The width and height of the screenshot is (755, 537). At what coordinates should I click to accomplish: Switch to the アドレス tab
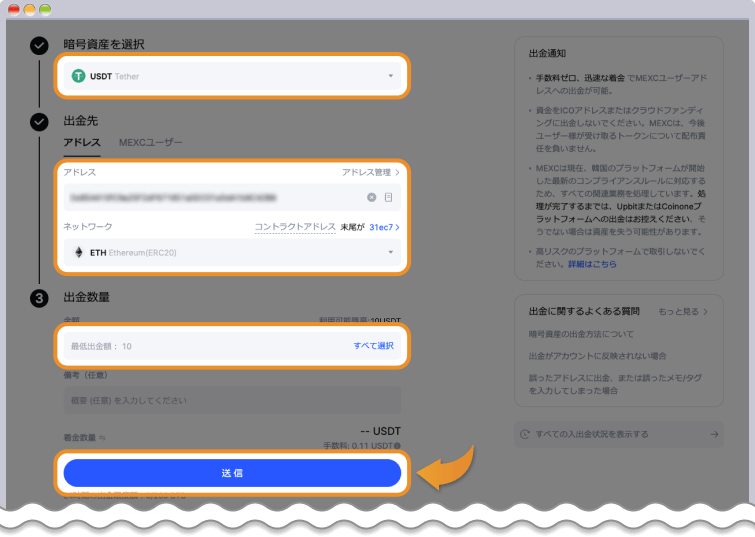point(82,143)
